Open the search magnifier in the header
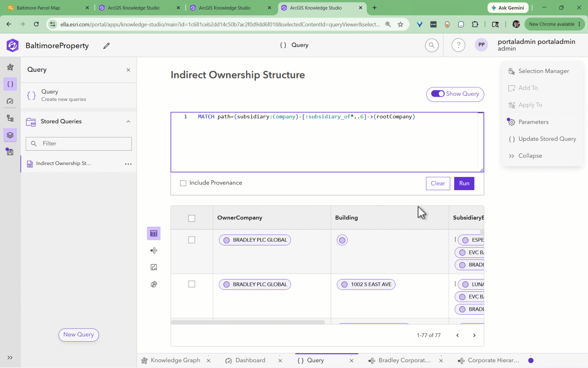 point(431,45)
